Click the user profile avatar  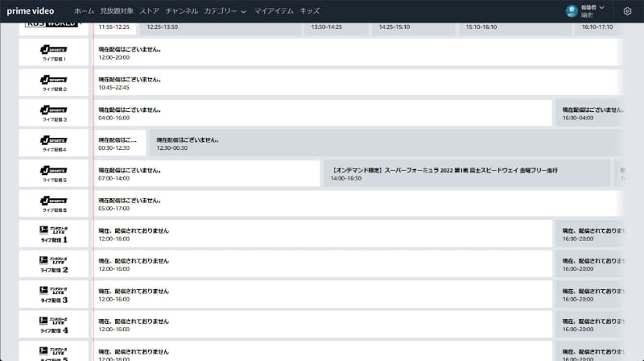[x=572, y=11]
